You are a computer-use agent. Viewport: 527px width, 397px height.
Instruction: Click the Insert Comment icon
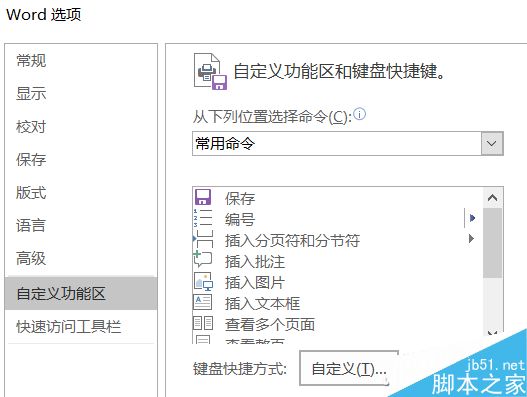[x=203, y=260]
